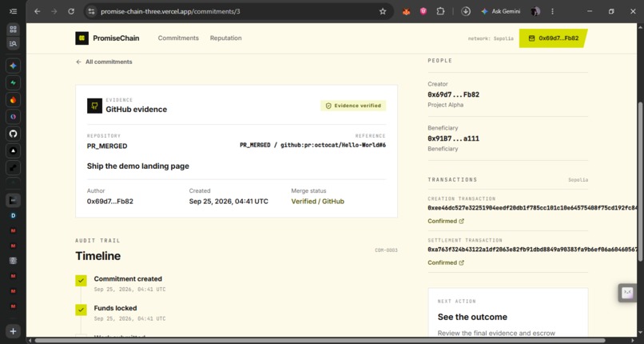Click creation date Sep 25, 2026, 04:41 UTC

point(229,202)
